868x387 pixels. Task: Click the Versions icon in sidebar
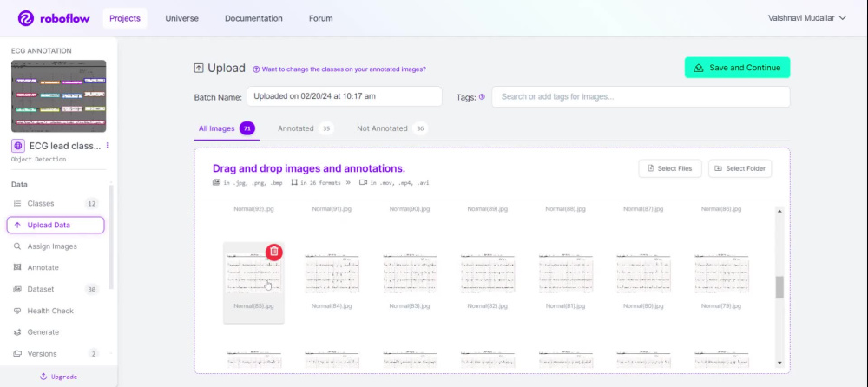(17, 354)
